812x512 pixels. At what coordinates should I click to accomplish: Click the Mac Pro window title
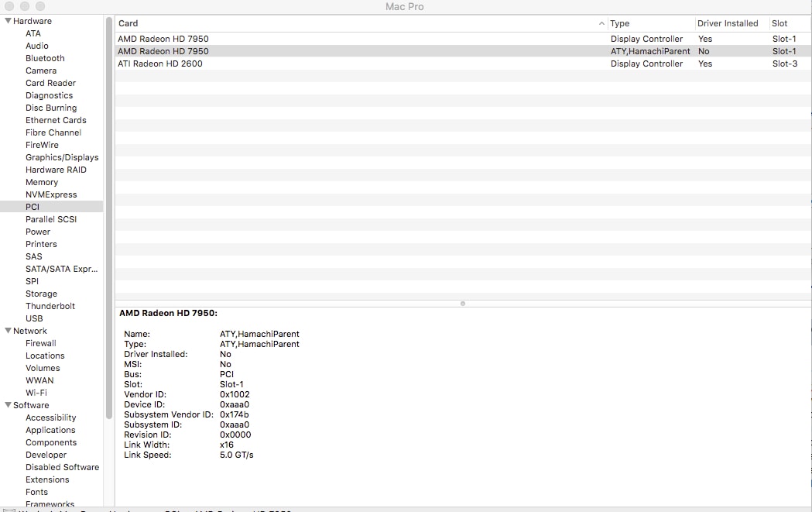tap(404, 7)
